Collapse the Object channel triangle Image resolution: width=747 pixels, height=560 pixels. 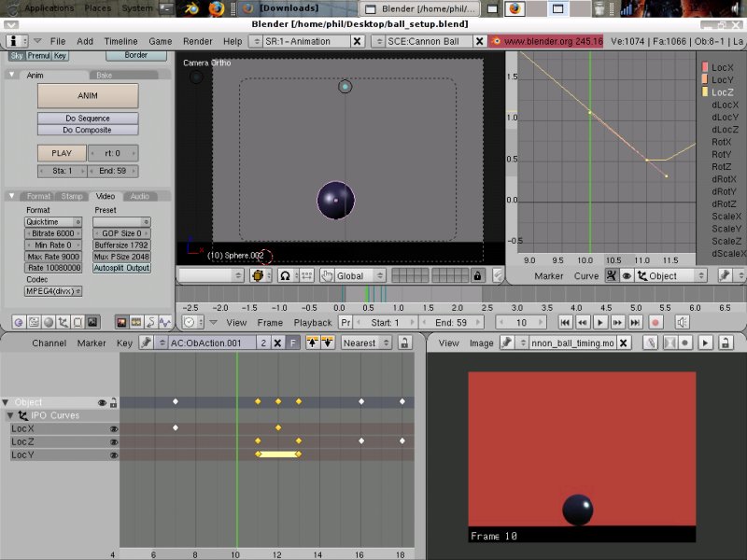[x=6, y=402]
